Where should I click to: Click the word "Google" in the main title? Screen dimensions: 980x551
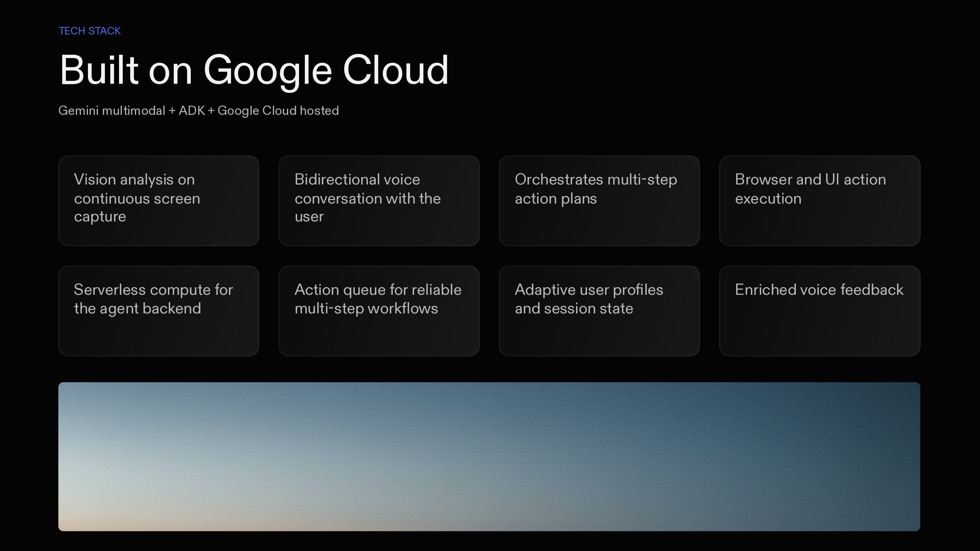(x=267, y=70)
